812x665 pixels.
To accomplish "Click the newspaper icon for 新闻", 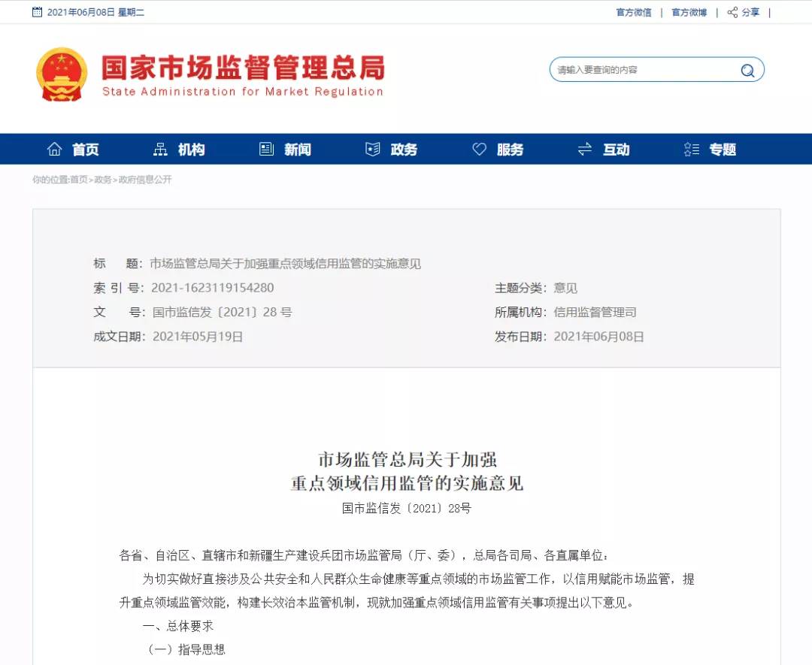I will 266,150.
